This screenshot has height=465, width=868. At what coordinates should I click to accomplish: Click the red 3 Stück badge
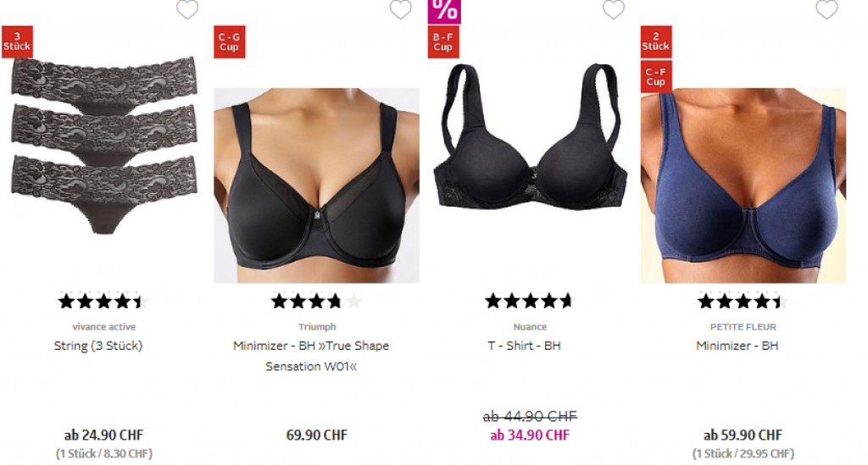click(x=17, y=42)
